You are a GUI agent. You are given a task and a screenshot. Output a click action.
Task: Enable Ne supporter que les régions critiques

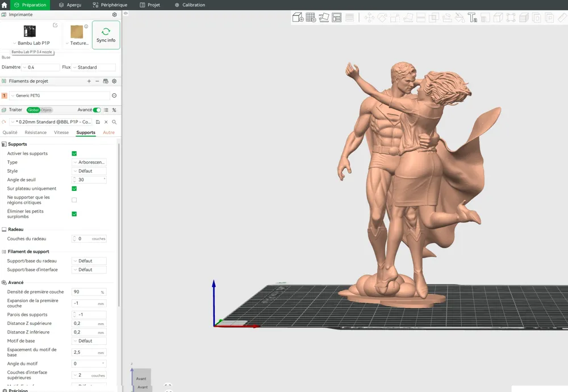pyautogui.click(x=74, y=200)
